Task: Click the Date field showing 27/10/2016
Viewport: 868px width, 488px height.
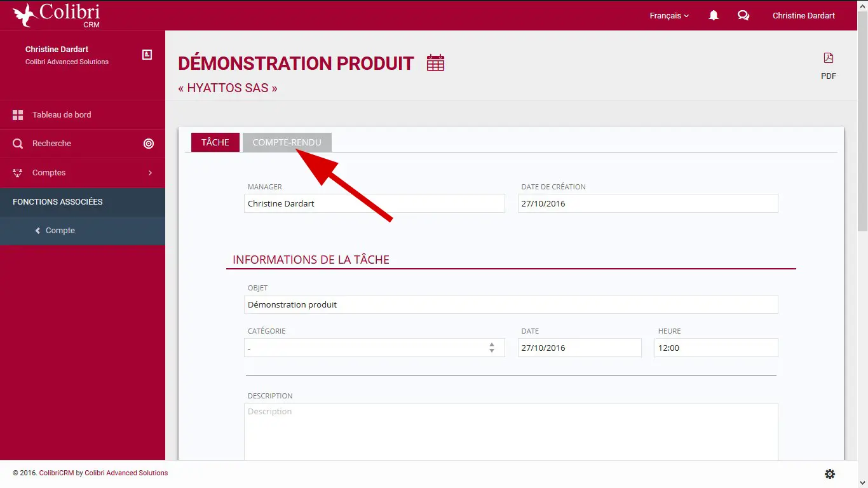Action: pos(580,348)
